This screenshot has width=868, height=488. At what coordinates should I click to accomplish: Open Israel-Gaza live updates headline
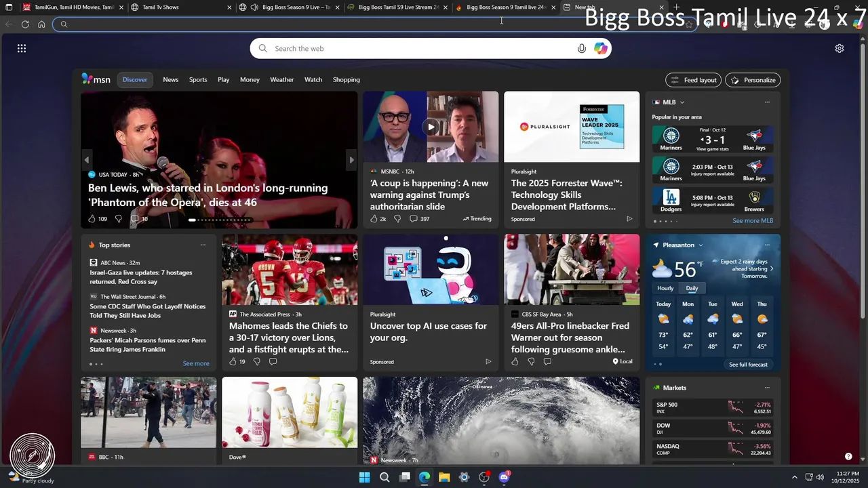point(141,277)
